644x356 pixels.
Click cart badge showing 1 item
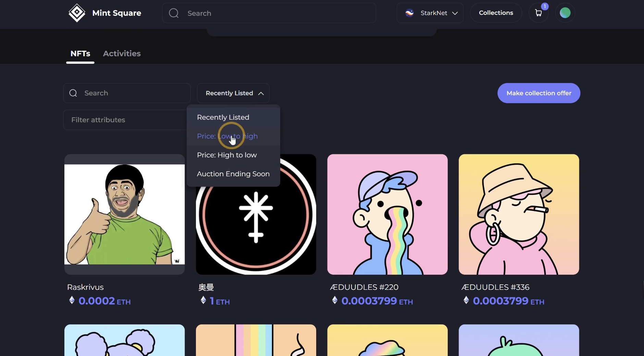point(545,7)
